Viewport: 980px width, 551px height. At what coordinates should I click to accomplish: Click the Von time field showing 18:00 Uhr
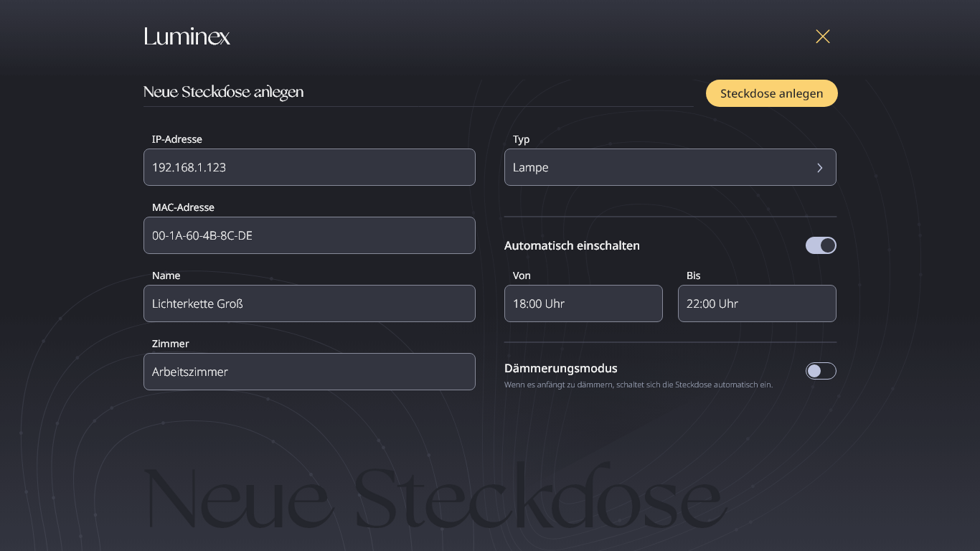pyautogui.click(x=583, y=303)
